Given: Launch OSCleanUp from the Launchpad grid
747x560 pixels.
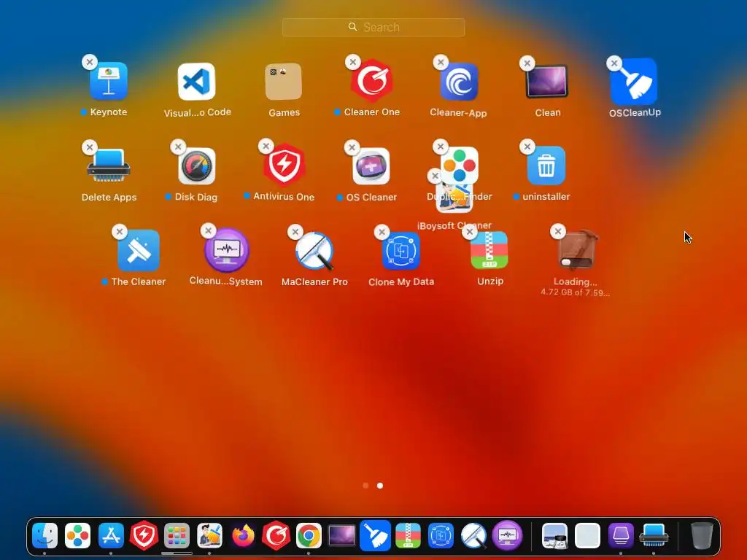Looking at the screenshot, I should click(634, 82).
